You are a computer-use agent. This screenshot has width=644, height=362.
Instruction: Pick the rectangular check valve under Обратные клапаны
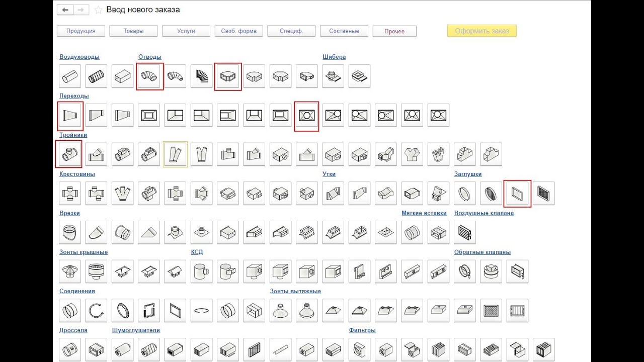click(517, 271)
